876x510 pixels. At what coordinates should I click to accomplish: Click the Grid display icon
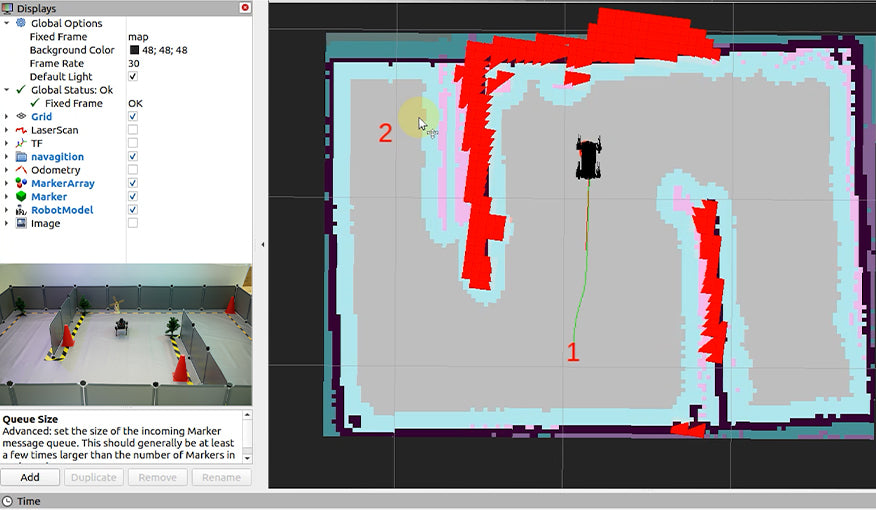21,117
